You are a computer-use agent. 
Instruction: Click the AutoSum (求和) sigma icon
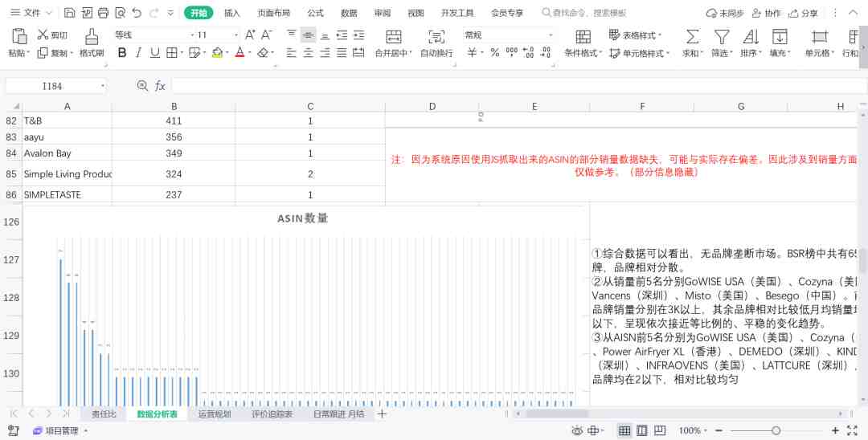(692, 37)
